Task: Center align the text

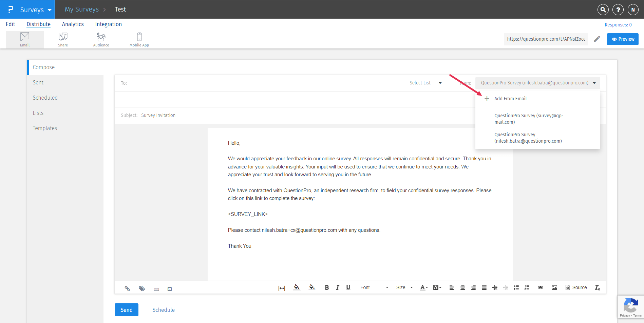Action: click(462, 287)
